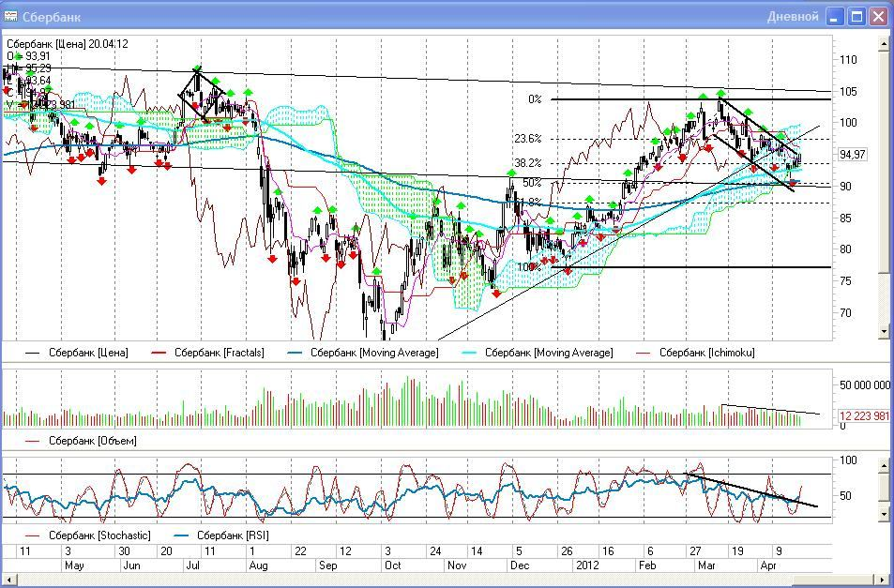The height and width of the screenshot is (588, 894).
Task: Click the May month label on time axis
Action: (74, 565)
